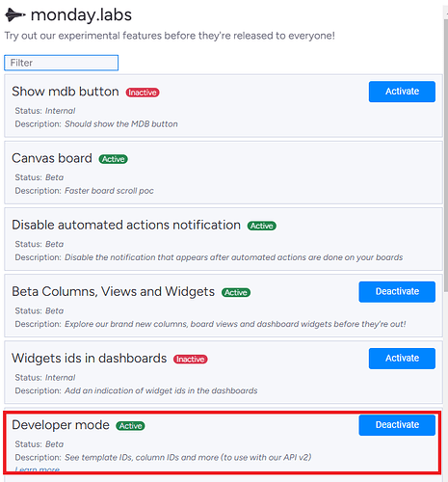Click the monday.labs heading text

81,14
